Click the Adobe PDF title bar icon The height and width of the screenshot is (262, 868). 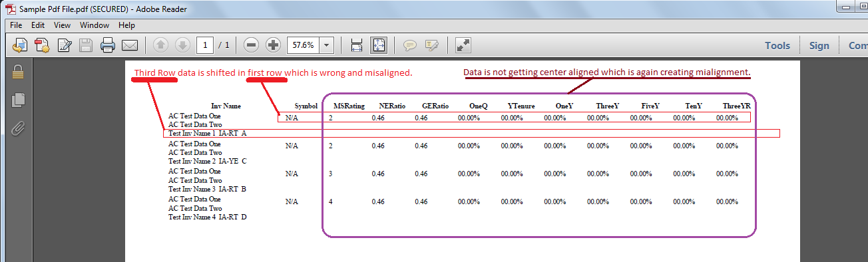point(11,9)
